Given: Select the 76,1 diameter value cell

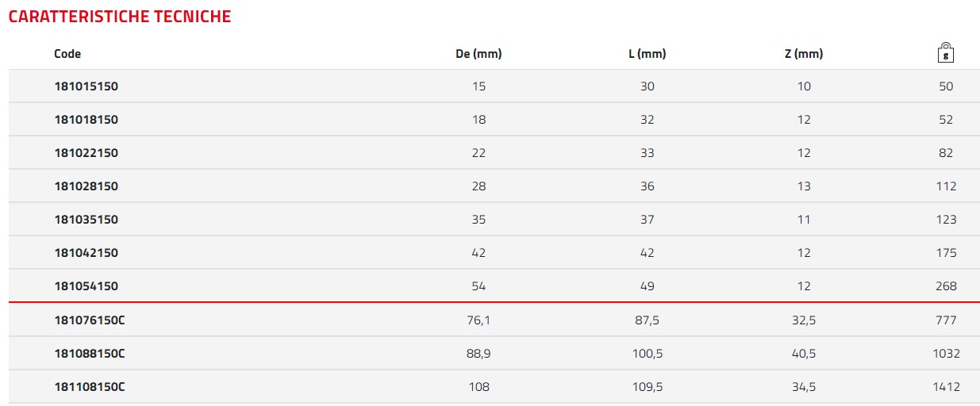Looking at the screenshot, I should coord(478,320).
